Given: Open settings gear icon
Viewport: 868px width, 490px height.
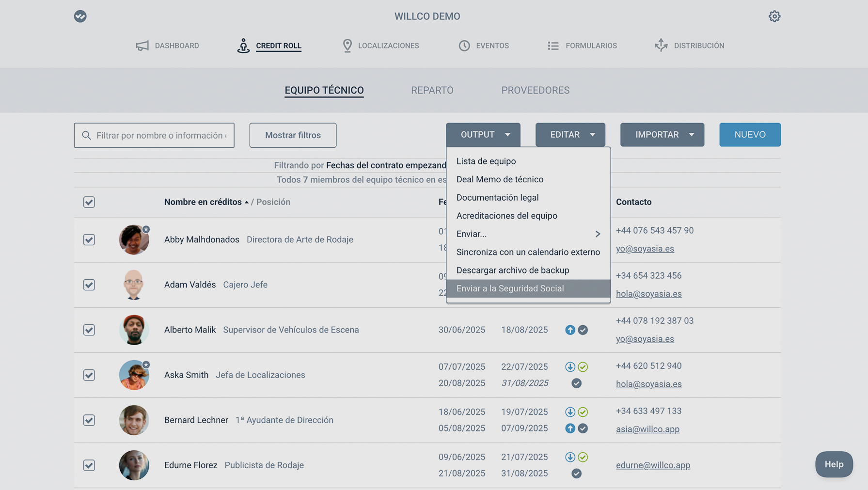Looking at the screenshot, I should pos(774,16).
